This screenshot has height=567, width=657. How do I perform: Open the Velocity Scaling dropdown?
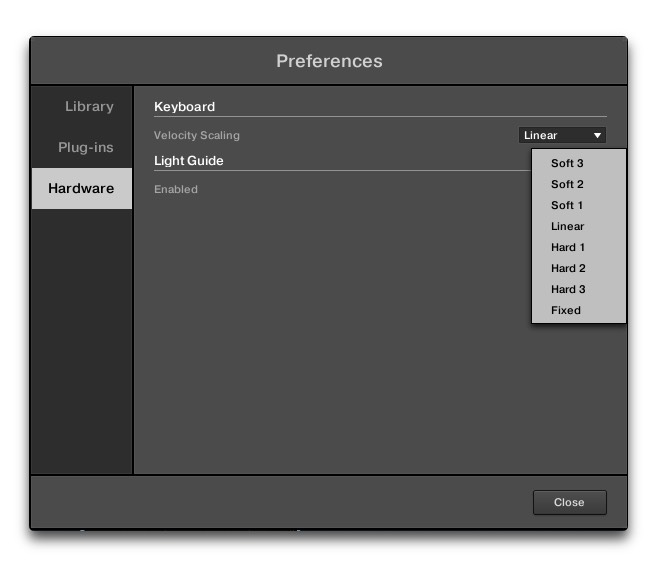click(562, 135)
